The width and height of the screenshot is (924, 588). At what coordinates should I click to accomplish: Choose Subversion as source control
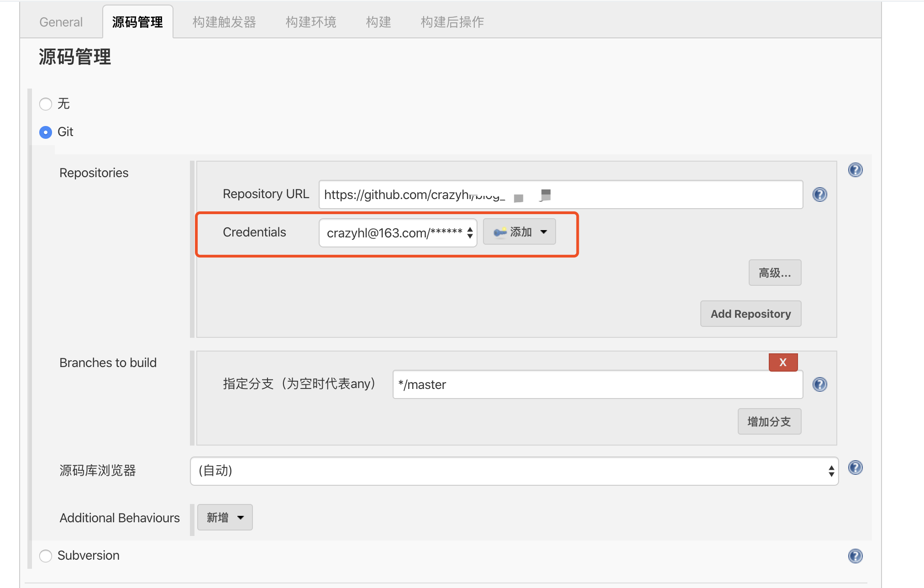point(46,556)
